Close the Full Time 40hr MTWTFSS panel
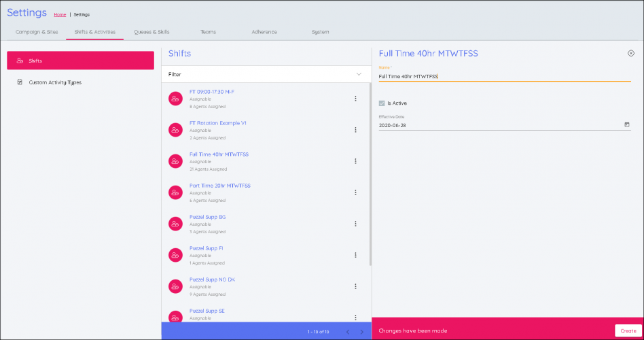644x340 pixels. (x=630, y=53)
